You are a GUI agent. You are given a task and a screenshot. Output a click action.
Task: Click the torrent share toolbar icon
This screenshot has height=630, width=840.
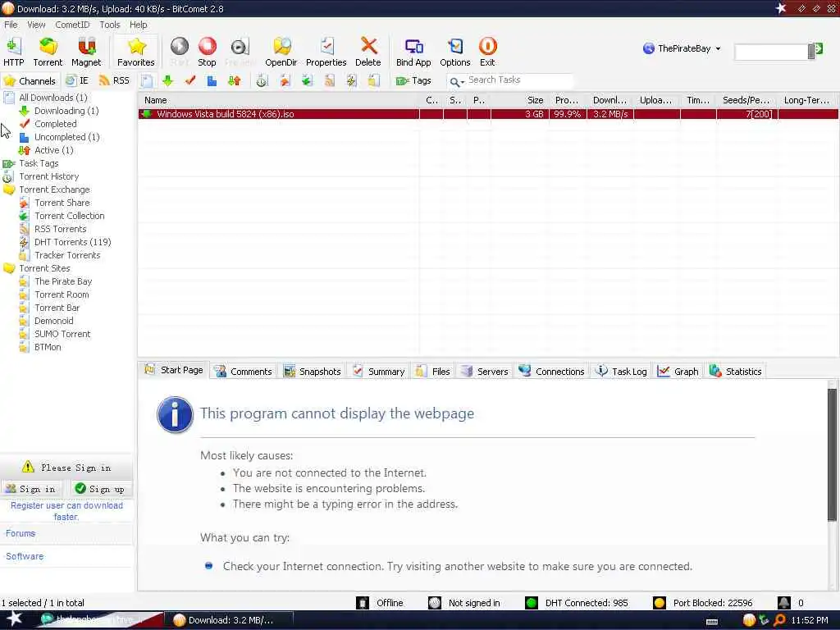[x=285, y=81]
